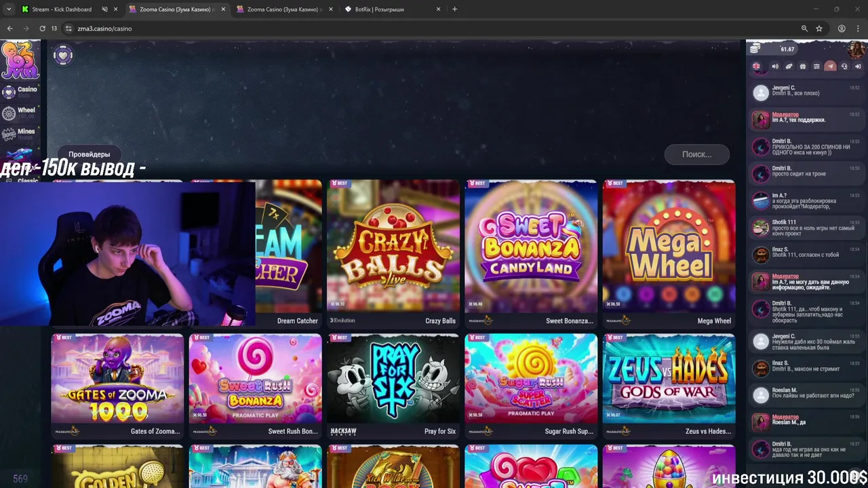868x488 pixels.
Task: Unmute the Kick Dashboard tab audio icon
Action: (104, 9)
